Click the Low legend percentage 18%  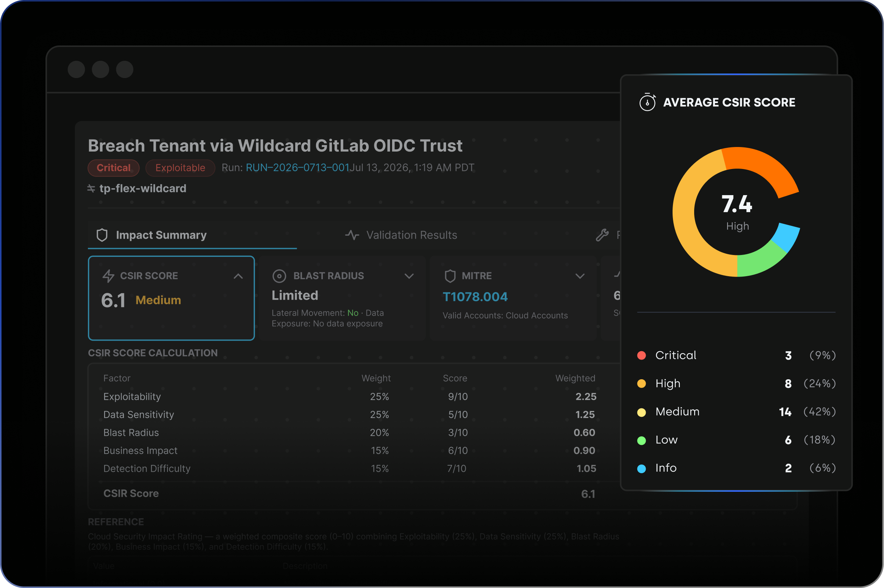pyautogui.click(x=820, y=440)
